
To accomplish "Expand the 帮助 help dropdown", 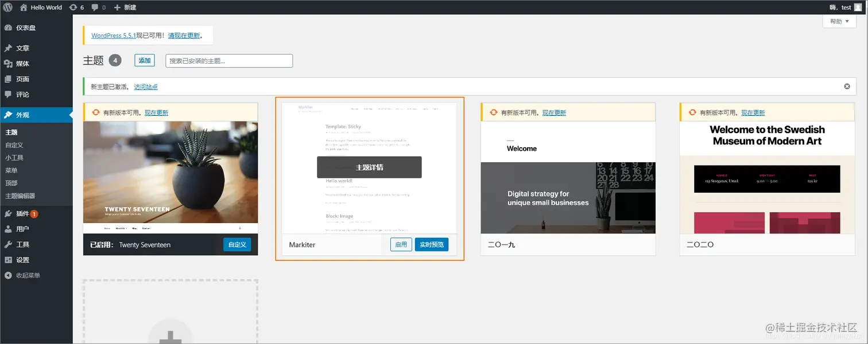I will tap(839, 21).
